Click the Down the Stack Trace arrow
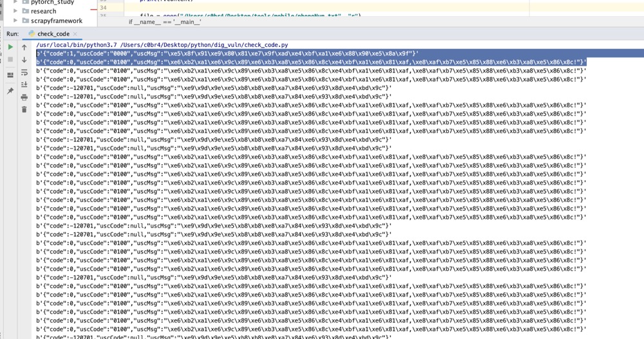644x339 pixels. tap(24, 60)
